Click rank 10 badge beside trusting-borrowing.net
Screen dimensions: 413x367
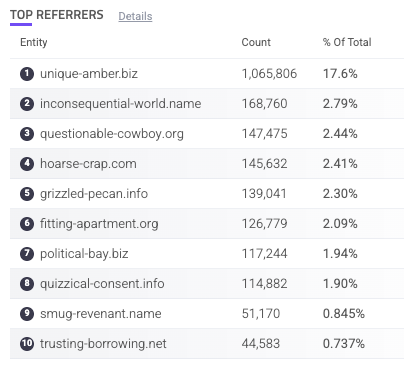coord(27,344)
